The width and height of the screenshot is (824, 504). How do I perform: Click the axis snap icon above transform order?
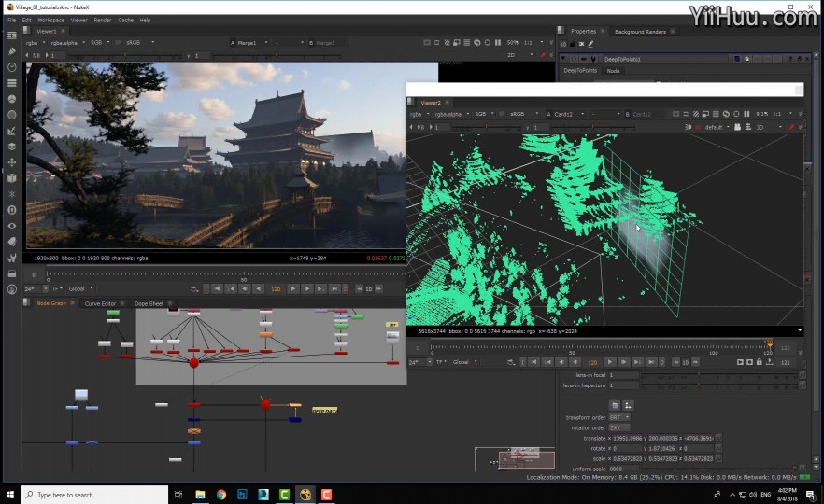pyautogui.click(x=628, y=405)
